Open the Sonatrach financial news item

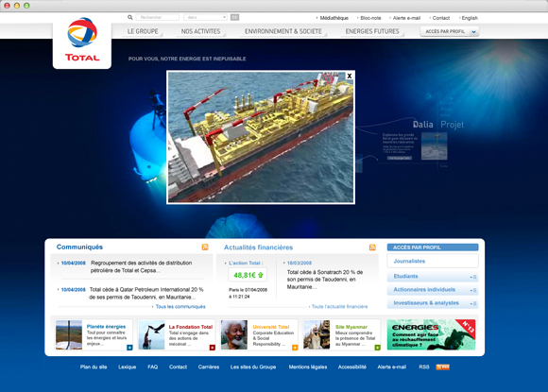[325, 280]
